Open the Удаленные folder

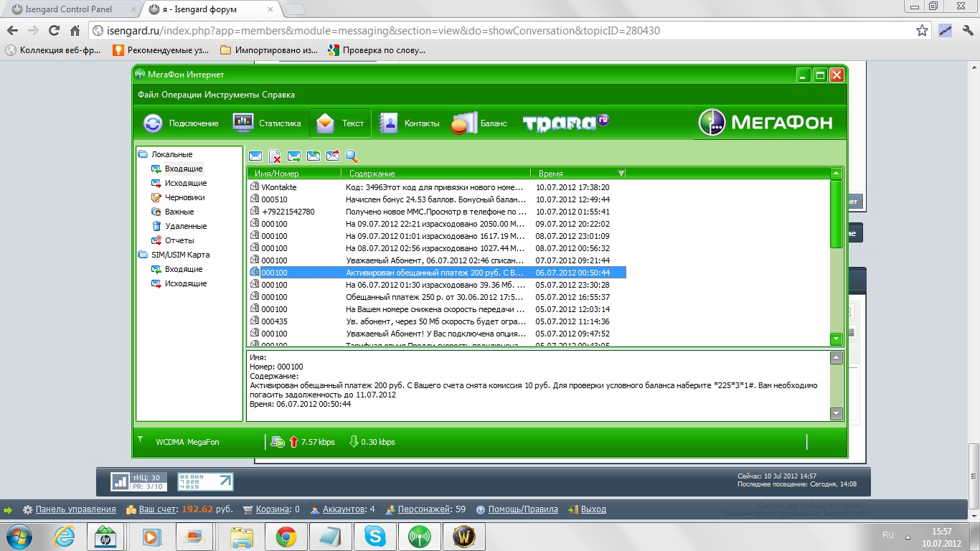point(186,226)
